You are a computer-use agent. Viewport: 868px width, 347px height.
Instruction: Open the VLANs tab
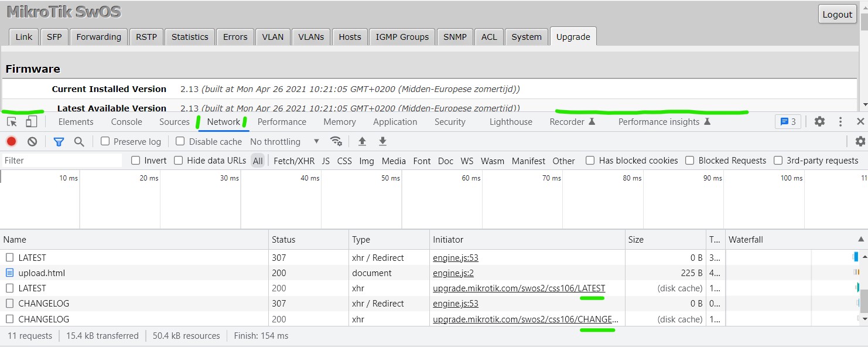pos(311,37)
